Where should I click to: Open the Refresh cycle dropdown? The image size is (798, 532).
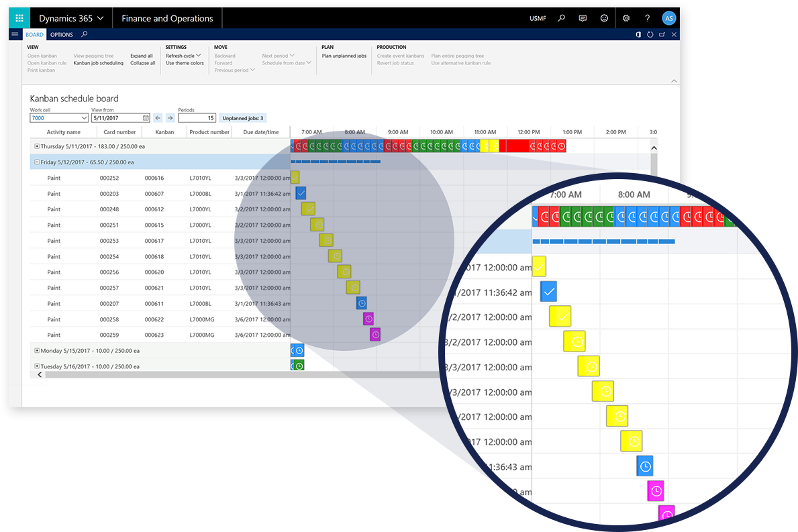point(183,56)
